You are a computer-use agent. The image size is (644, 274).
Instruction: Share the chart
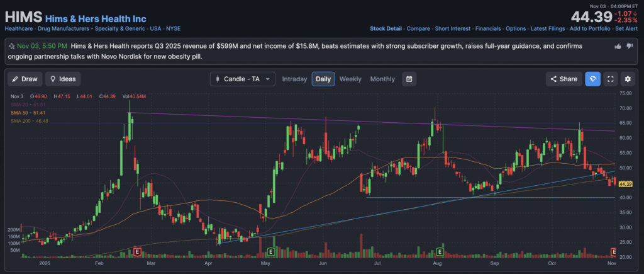563,79
